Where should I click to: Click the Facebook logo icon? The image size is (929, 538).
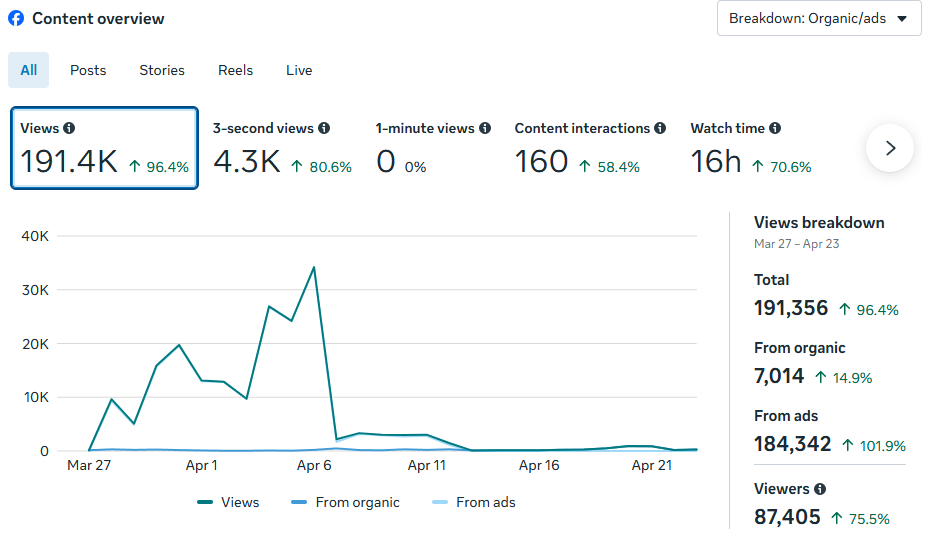(16, 18)
